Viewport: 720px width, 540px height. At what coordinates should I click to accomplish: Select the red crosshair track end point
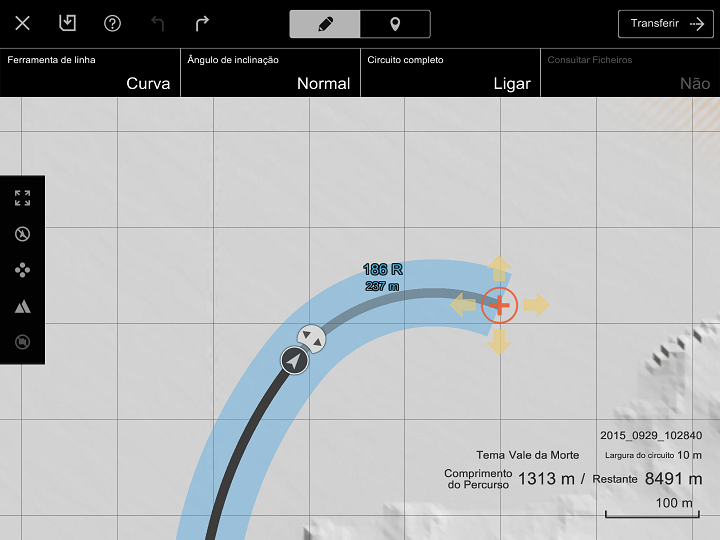pyautogui.click(x=499, y=305)
